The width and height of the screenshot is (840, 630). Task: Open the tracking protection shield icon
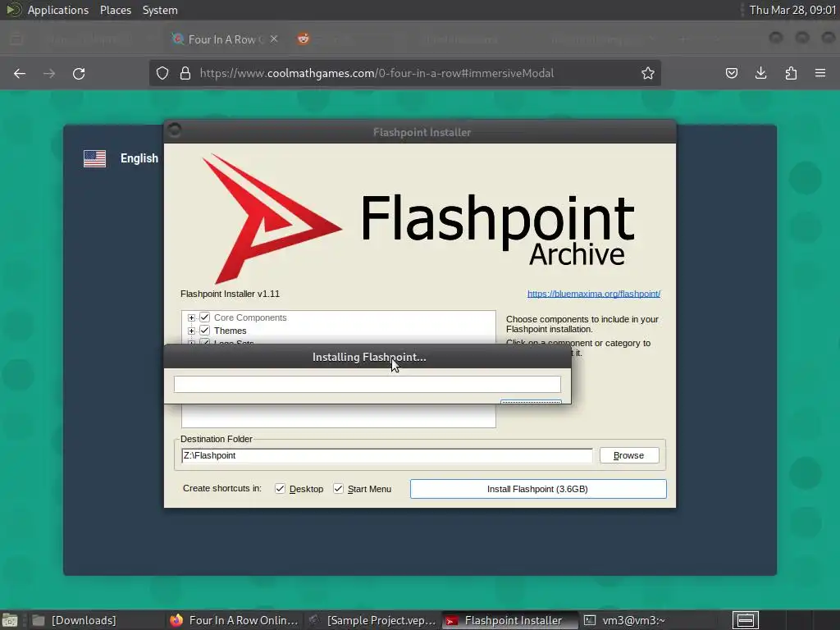click(162, 73)
